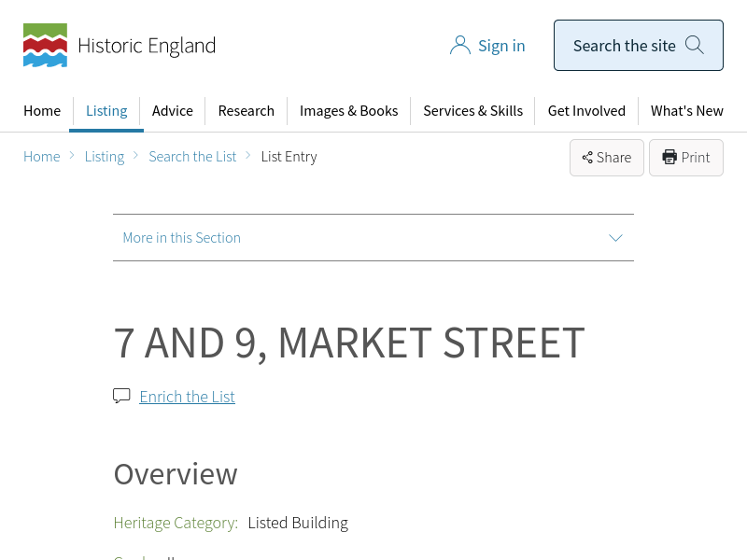Image resolution: width=747 pixels, height=560 pixels.
Task: Navigate to Services & Skills
Action: [x=472, y=111]
